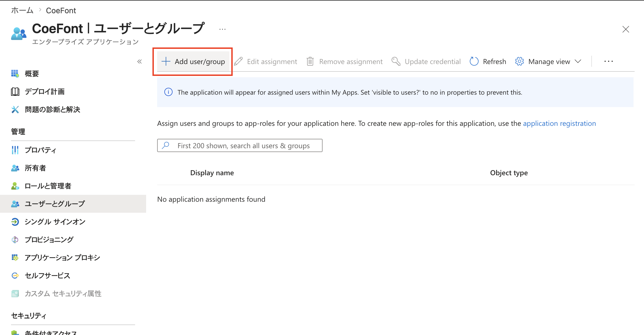Click the カスタム セキュリティ属性 icon
This screenshot has width=644, height=335.
click(15, 293)
